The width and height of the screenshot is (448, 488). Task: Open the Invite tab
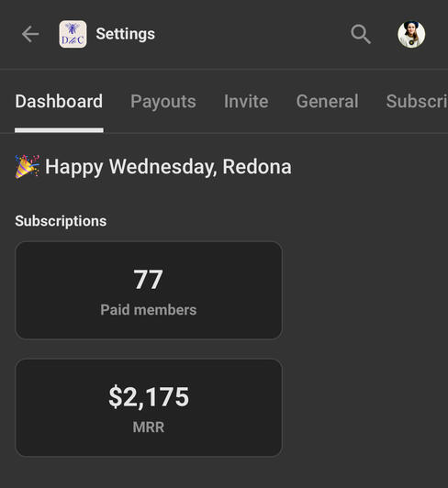point(246,102)
